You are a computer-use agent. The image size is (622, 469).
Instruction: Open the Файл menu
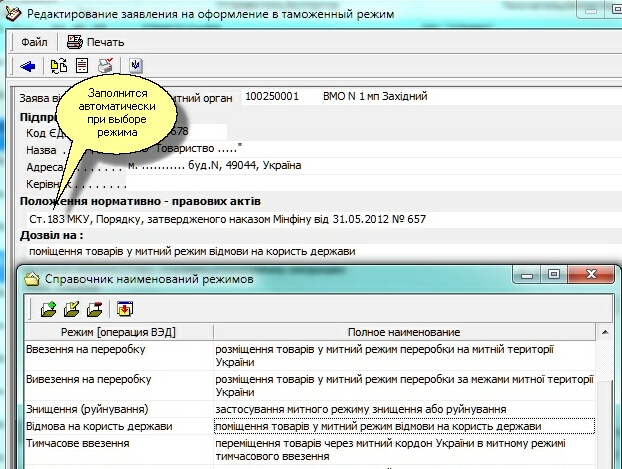point(34,42)
